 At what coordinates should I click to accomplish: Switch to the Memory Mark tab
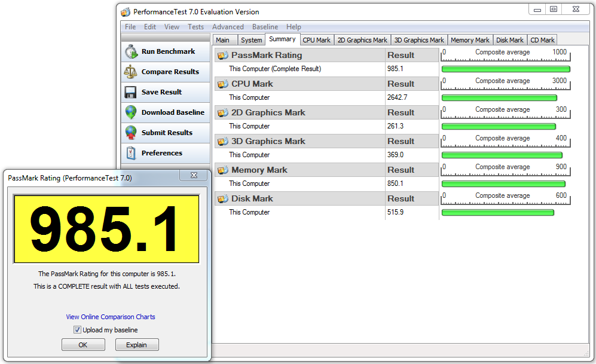tap(470, 40)
